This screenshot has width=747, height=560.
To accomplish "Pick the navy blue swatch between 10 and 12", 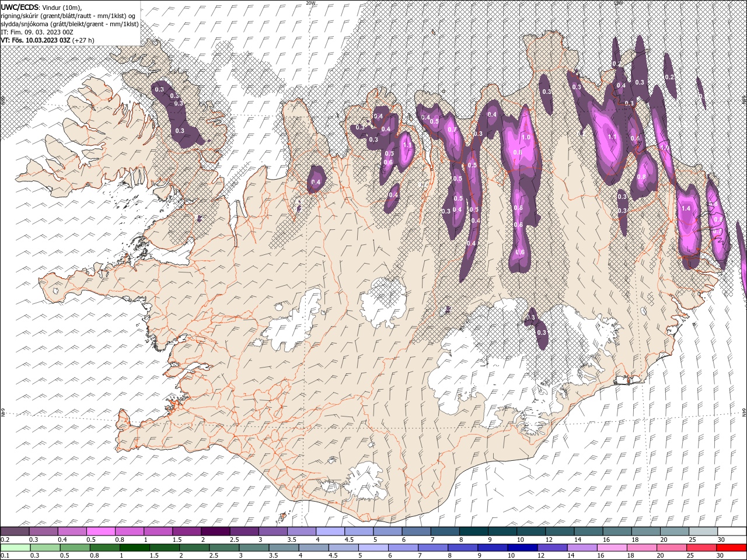I will [522, 548].
